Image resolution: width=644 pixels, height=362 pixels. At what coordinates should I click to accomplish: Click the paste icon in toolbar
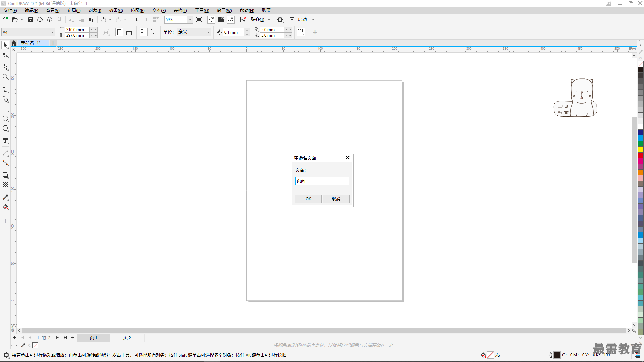91,20
